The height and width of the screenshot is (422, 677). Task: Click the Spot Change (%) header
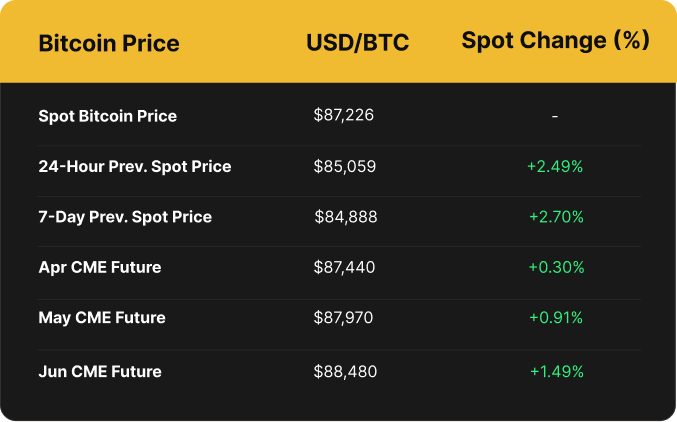pyautogui.click(x=555, y=41)
